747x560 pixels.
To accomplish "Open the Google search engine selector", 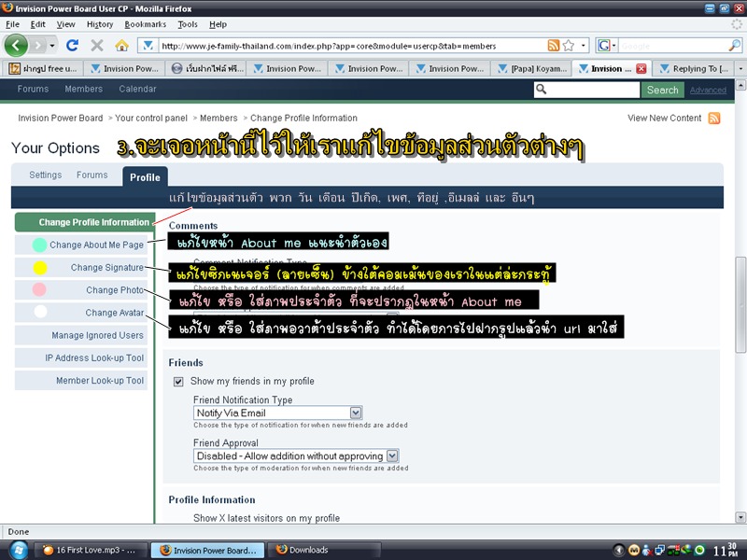I will click(x=607, y=46).
